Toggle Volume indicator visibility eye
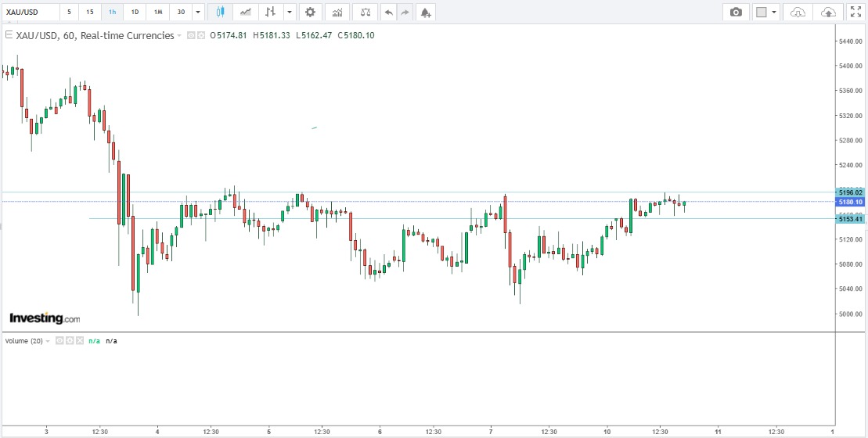Viewport: 868px width, 438px height. point(59,341)
